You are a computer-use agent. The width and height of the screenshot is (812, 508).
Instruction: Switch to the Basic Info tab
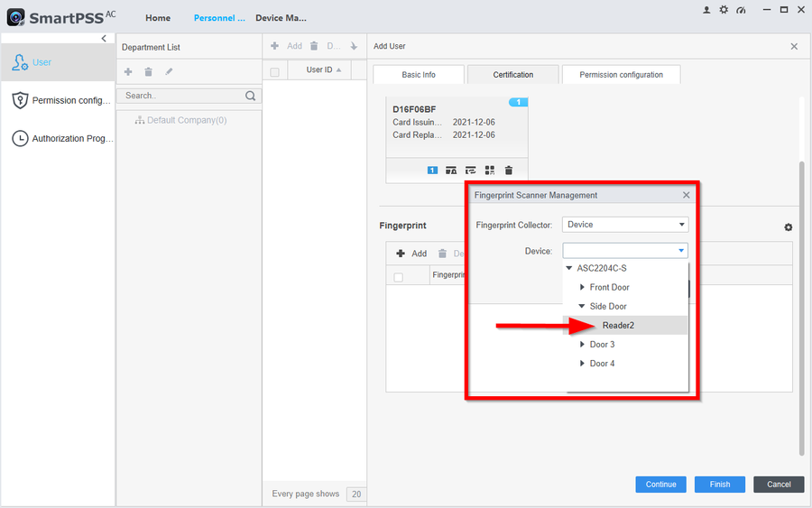point(418,75)
